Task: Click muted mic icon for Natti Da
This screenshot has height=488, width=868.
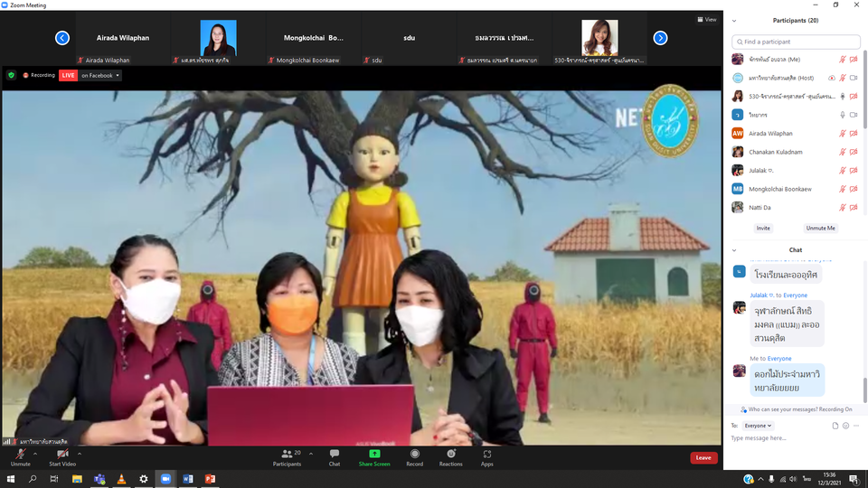Action: [842, 208]
